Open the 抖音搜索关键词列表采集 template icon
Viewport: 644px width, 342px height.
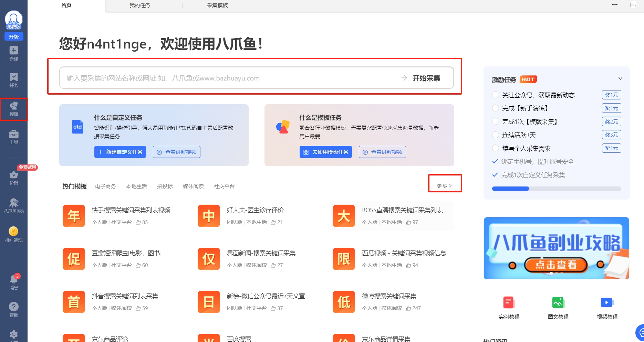[x=74, y=302]
